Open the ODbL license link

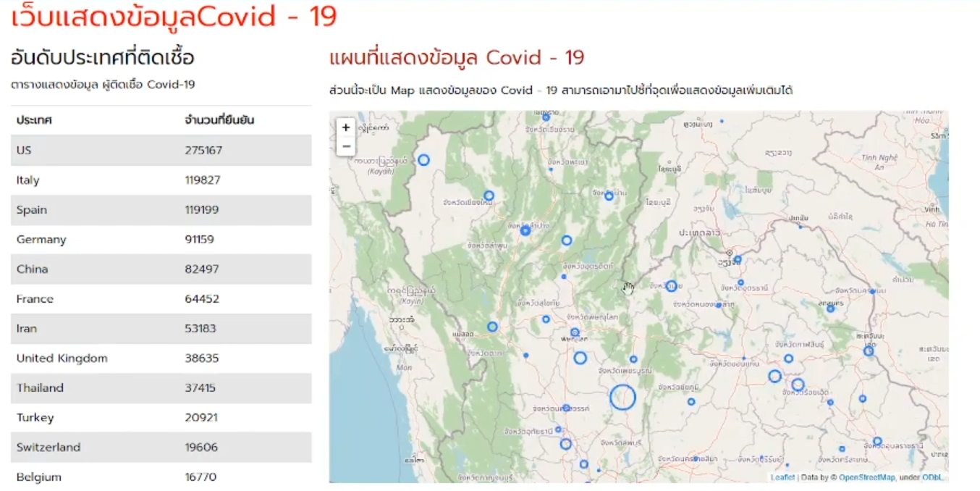[x=932, y=477]
